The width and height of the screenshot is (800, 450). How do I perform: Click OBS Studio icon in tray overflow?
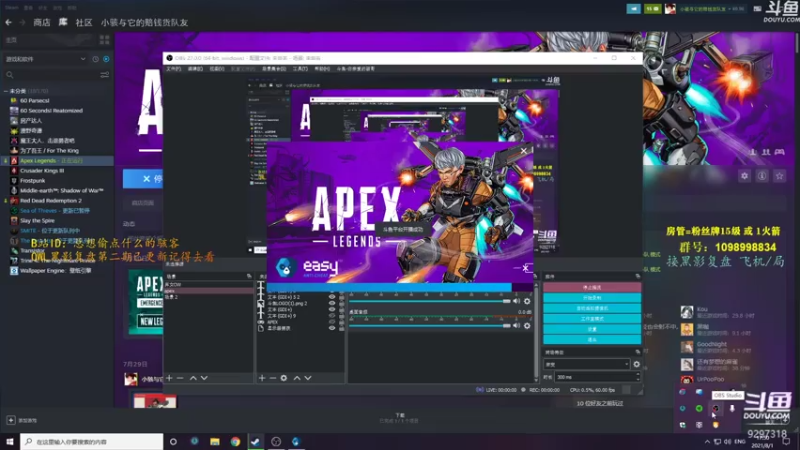[x=715, y=408]
